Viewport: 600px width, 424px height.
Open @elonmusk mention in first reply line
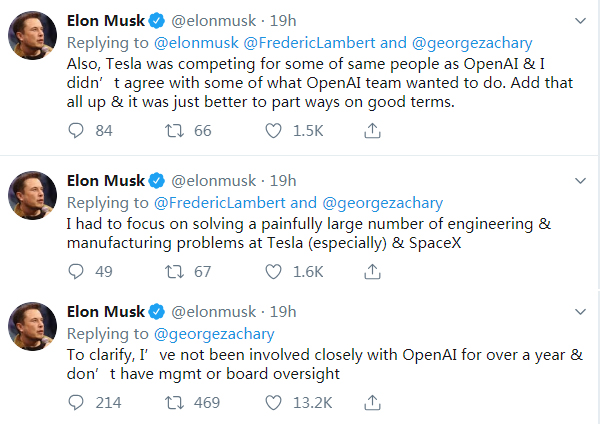(196, 43)
